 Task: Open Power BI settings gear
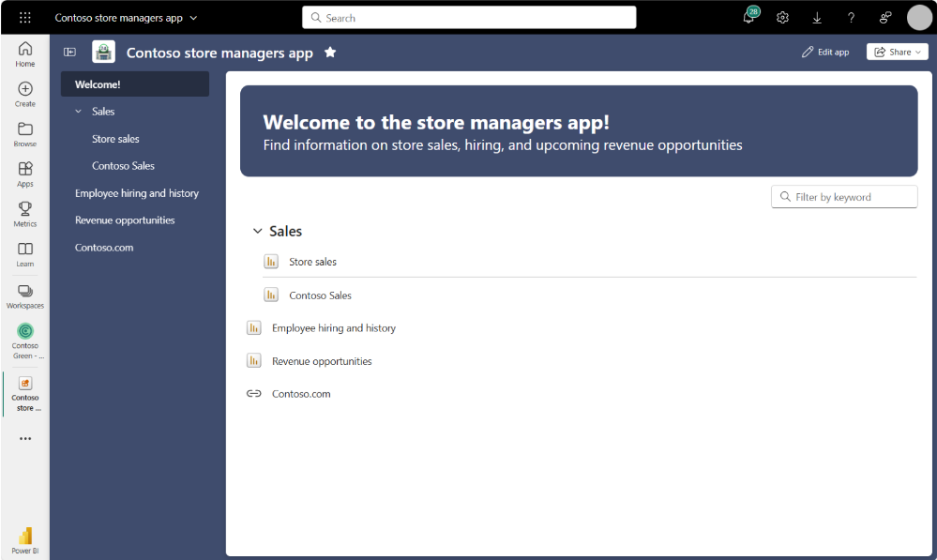coord(782,17)
